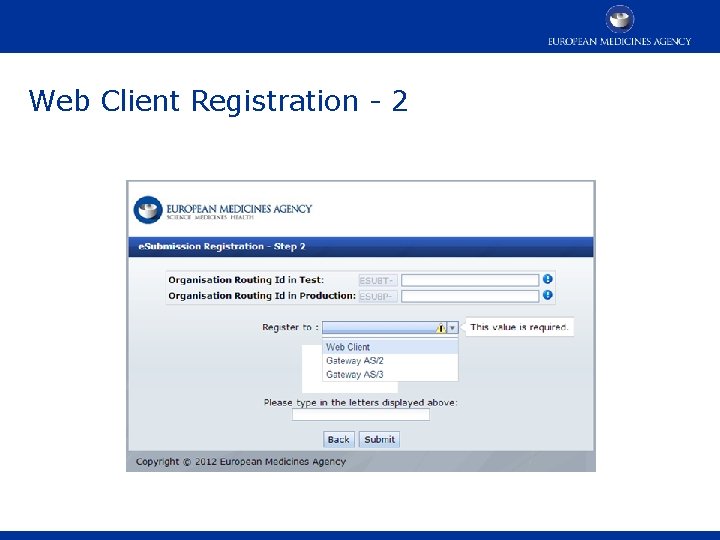Click the info icon beside Production routing Id
This screenshot has height=540, width=720.
[x=547, y=295]
